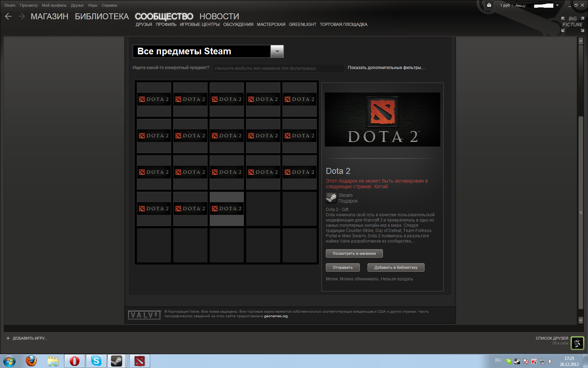The height and width of the screenshot is (368, 588).
Task: Click the page scrollbar up arrow
Action: [x=581, y=41]
